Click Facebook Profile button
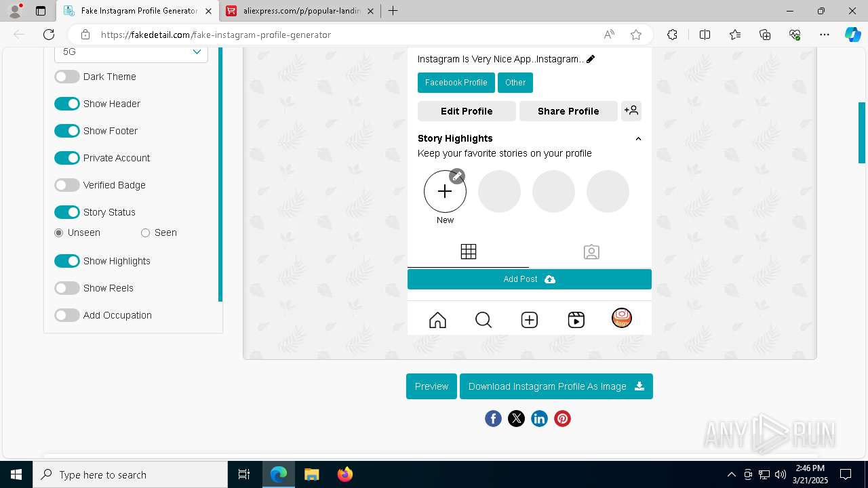868x488 pixels. 456,83
